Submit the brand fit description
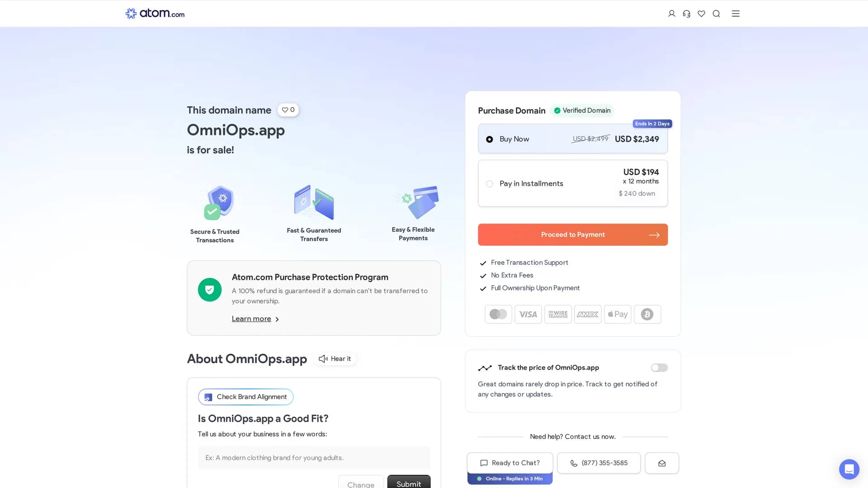 tap(409, 483)
